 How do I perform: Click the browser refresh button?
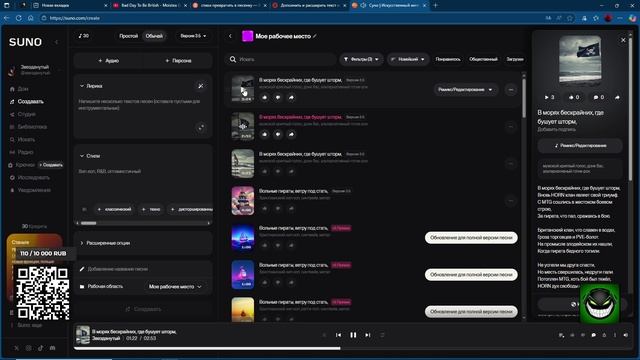(18, 18)
